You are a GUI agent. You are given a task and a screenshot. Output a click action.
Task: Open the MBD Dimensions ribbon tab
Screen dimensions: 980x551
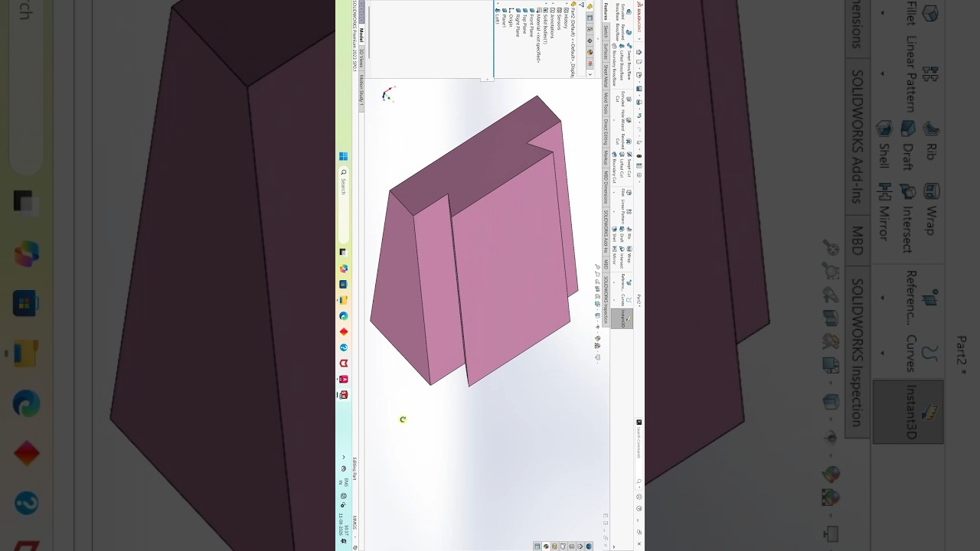605,187
